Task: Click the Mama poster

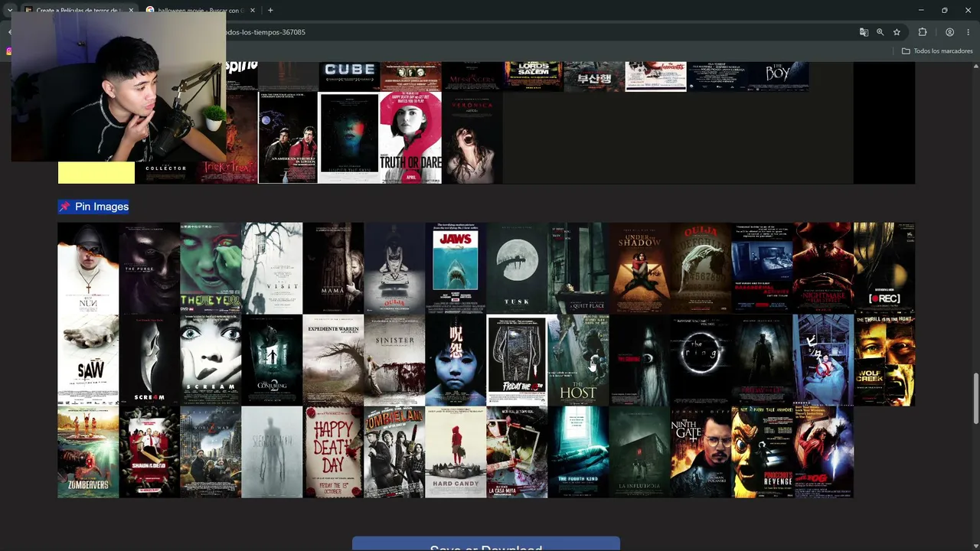Action: pos(333,268)
